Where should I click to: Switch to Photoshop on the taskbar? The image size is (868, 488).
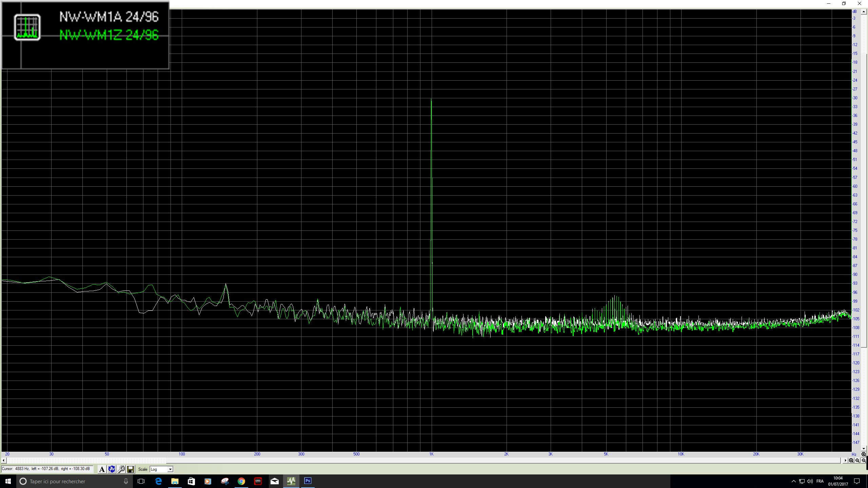308,481
